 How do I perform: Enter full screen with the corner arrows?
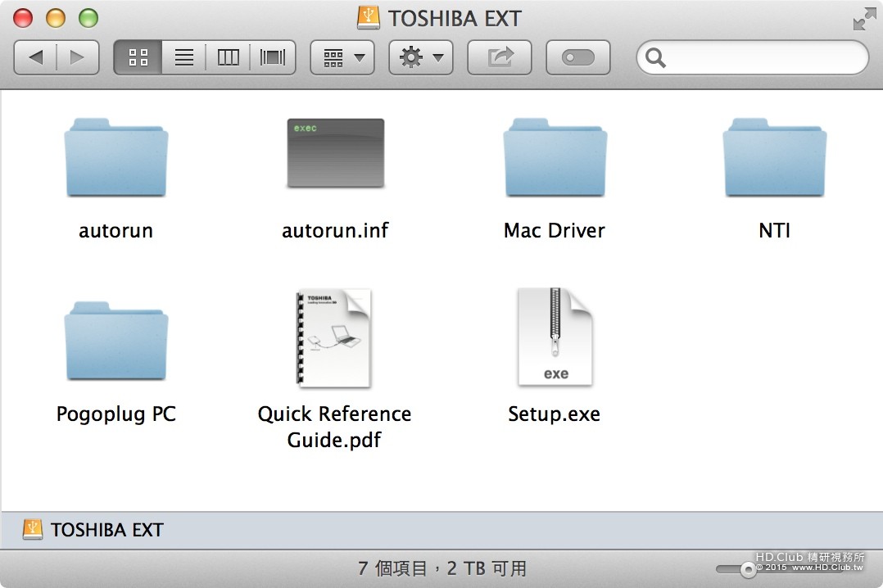tap(864, 19)
